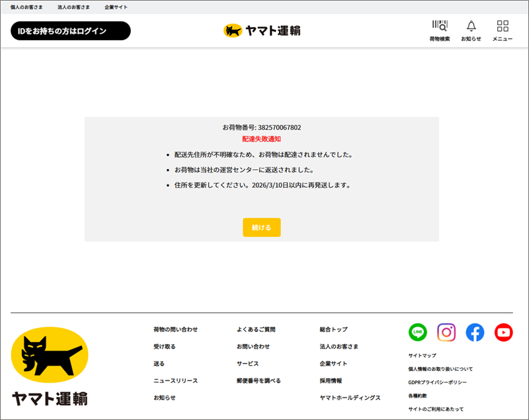The height and width of the screenshot is (420, 529).
Task: Click the large black cat footer logo
Action: point(50,366)
